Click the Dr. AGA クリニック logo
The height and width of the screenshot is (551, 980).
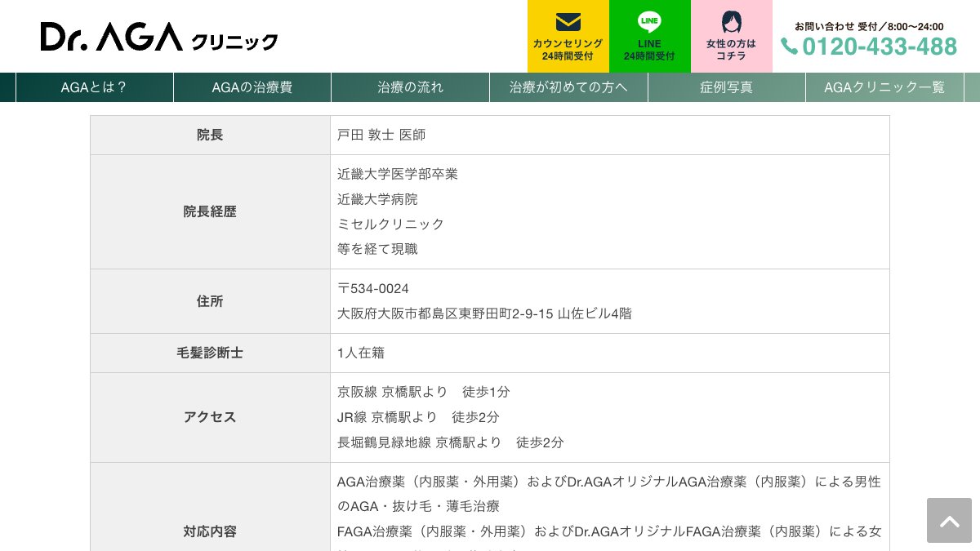[x=159, y=37]
